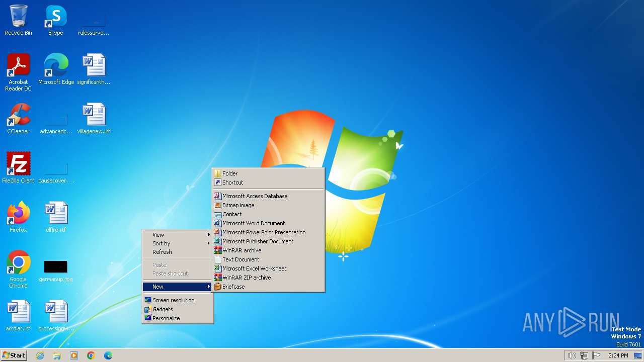Expand the Sort by submenu
This screenshot has height=362, width=644.
178,243
